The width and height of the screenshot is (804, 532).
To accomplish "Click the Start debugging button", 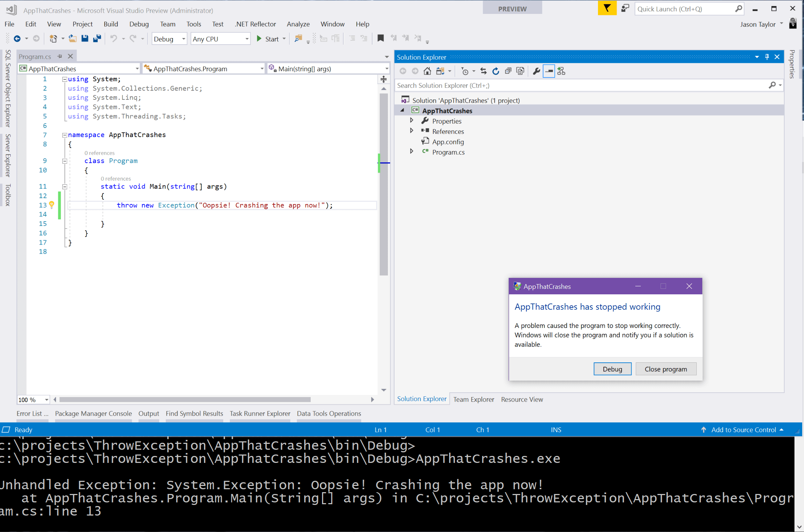I will click(x=268, y=38).
